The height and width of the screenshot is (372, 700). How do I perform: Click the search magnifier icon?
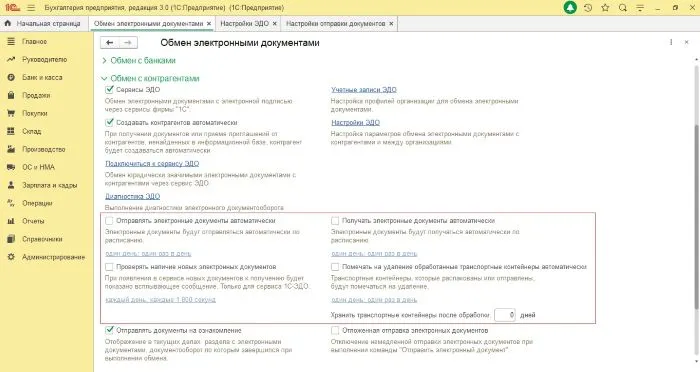623,8
